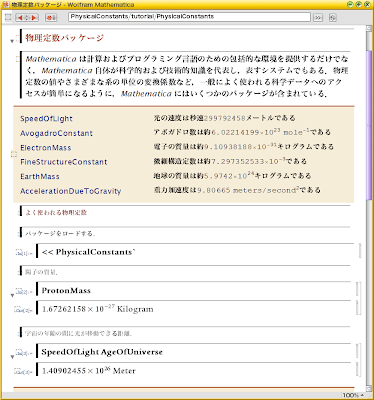Open the SpeedOfLight link
Viewport: 374px width, 400px height.
[46, 119]
